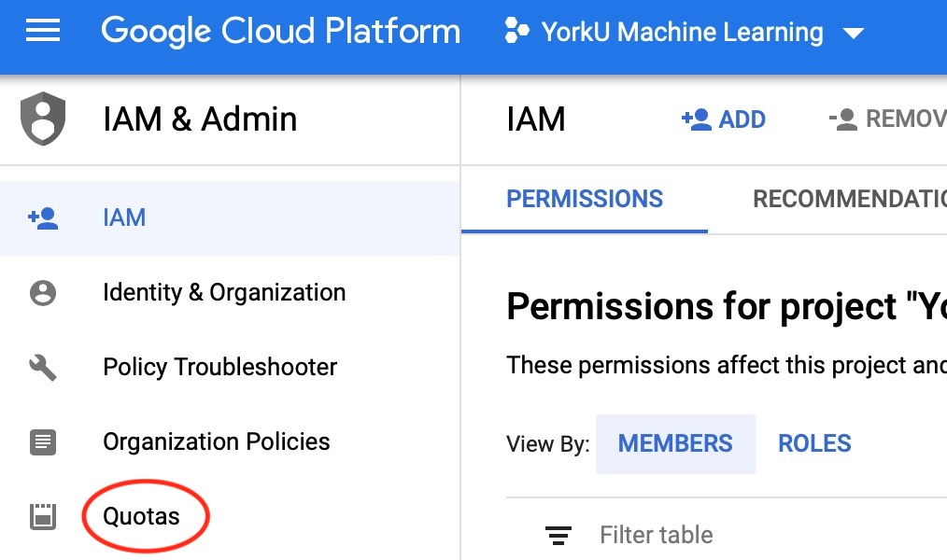Click the IAM page heading

click(536, 119)
